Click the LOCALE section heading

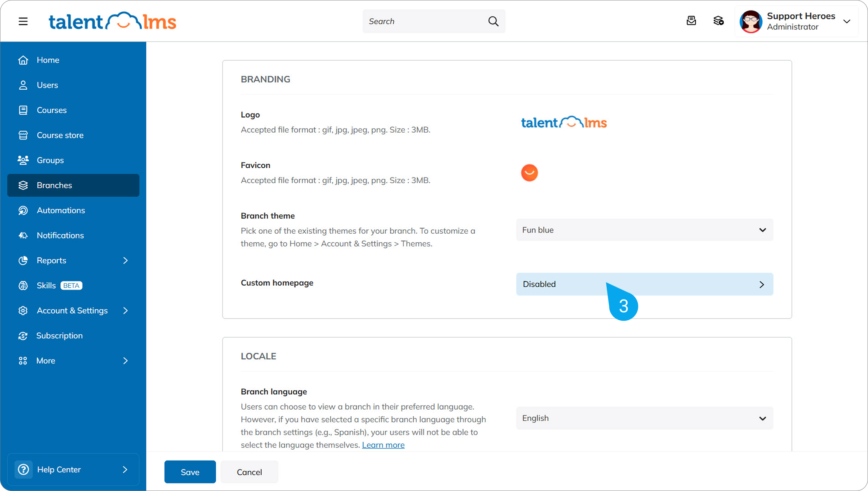259,356
